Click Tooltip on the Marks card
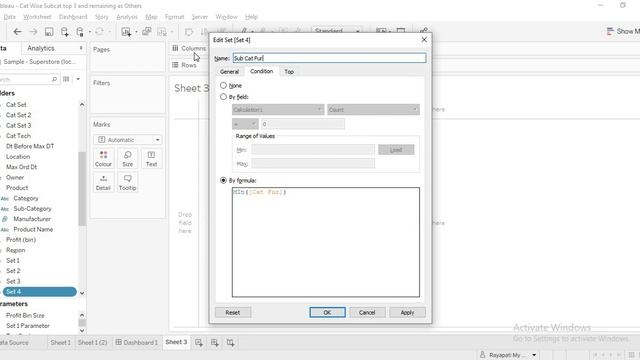This screenshot has width=640, height=360. [127, 182]
